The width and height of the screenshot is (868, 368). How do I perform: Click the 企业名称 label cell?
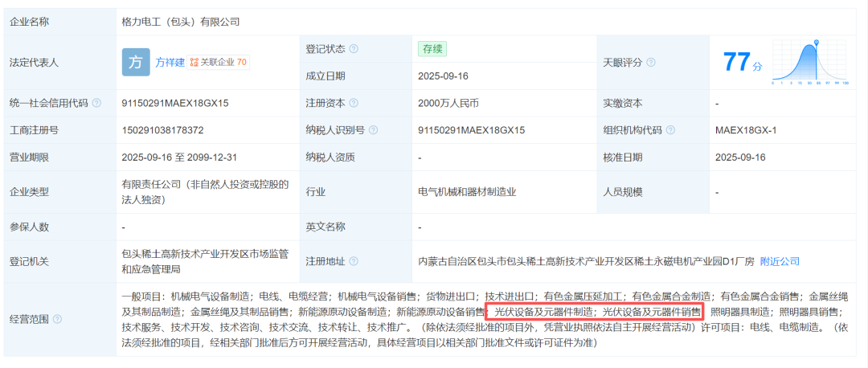(x=59, y=22)
